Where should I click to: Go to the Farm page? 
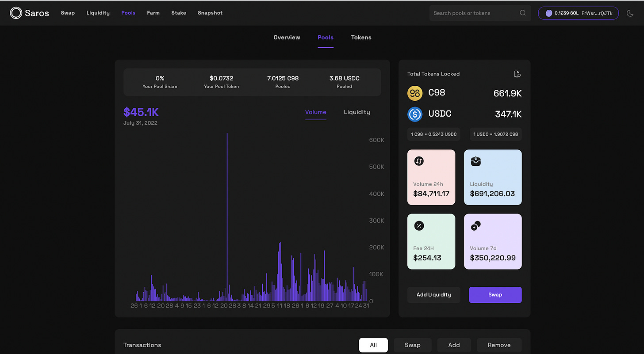point(153,13)
